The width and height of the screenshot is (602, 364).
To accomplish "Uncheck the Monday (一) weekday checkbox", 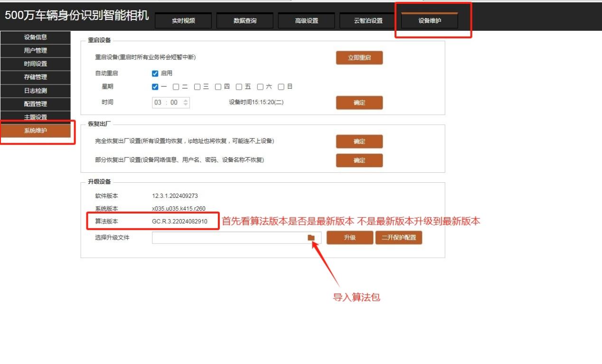I will click(155, 87).
